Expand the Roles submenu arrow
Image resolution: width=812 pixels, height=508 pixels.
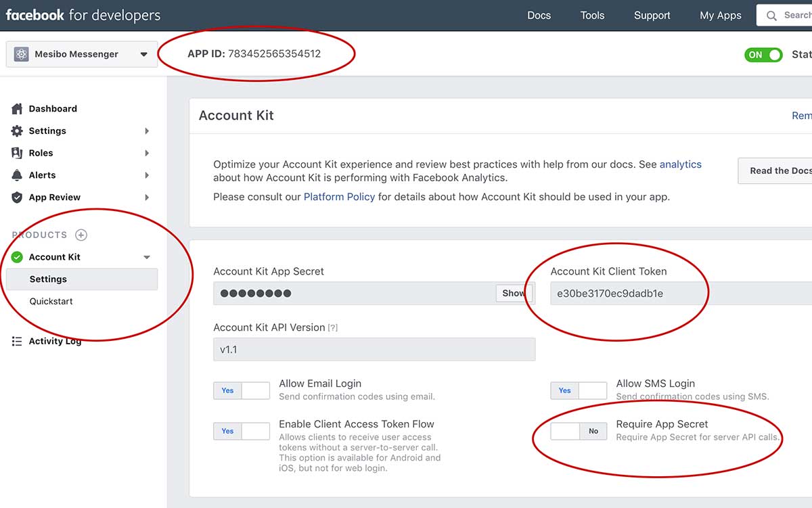pyautogui.click(x=147, y=153)
